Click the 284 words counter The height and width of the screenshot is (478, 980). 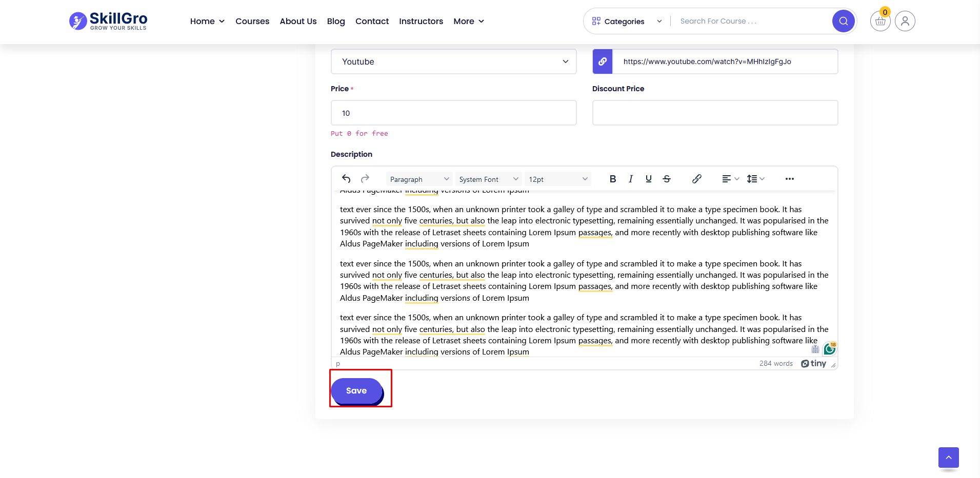pos(776,363)
